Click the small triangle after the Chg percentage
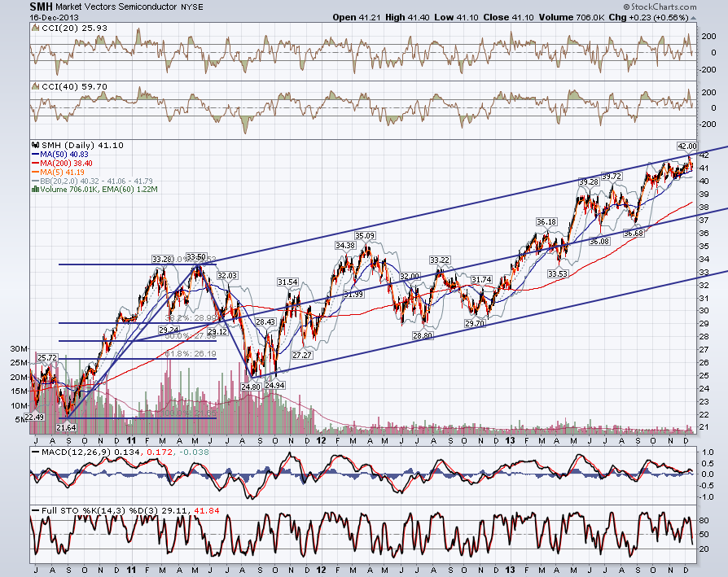The image size is (728, 577). tap(693, 18)
